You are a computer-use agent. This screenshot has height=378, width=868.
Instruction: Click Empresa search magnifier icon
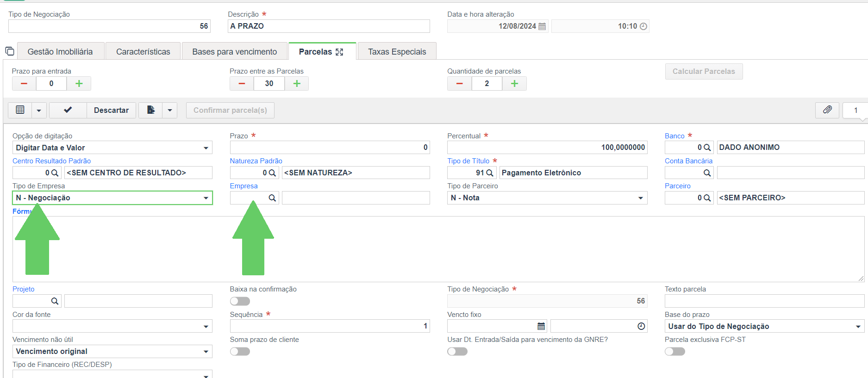pos(272,198)
